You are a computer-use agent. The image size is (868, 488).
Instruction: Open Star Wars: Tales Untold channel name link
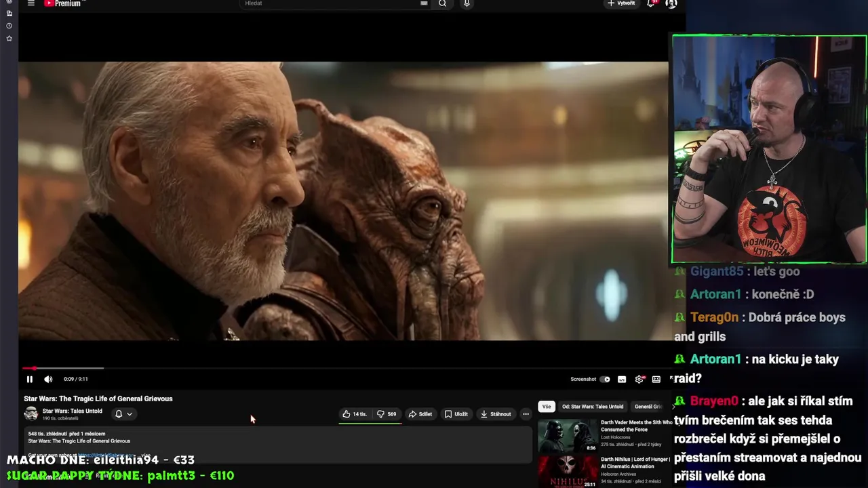pyautogui.click(x=72, y=411)
